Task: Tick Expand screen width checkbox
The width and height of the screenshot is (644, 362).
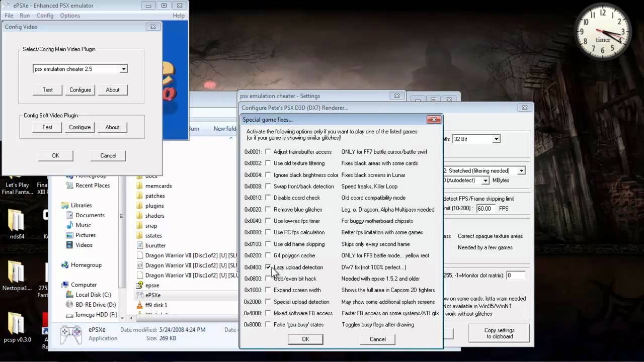Action: coord(268,290)
